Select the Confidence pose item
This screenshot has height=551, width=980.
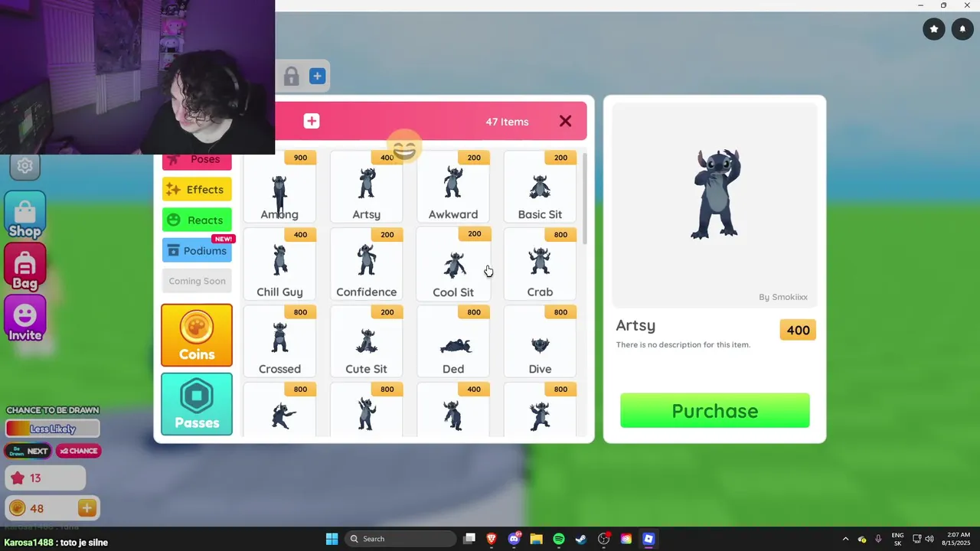tap(366, 264)
